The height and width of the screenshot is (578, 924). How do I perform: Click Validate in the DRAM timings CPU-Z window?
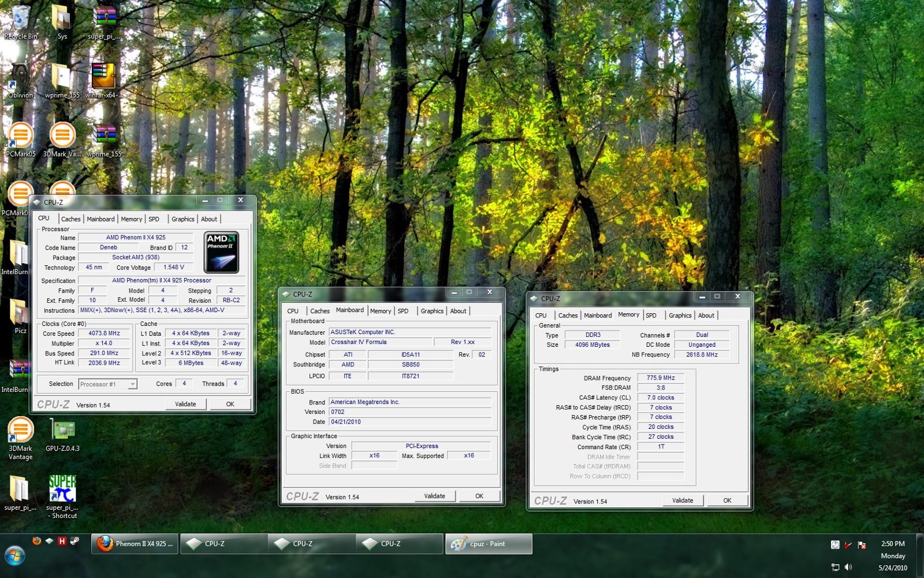683,501
